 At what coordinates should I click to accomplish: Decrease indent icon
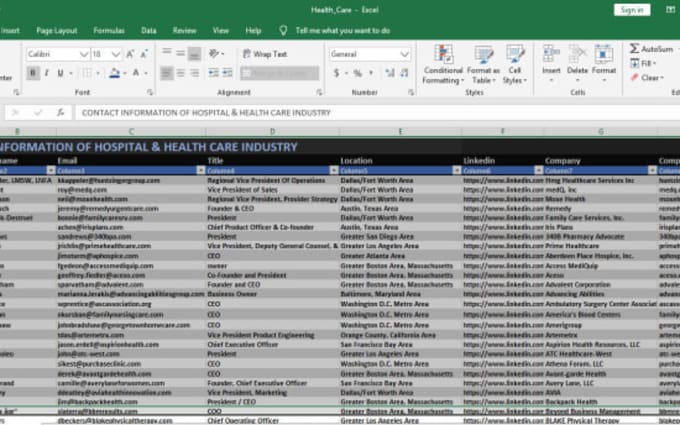point(213,73)
